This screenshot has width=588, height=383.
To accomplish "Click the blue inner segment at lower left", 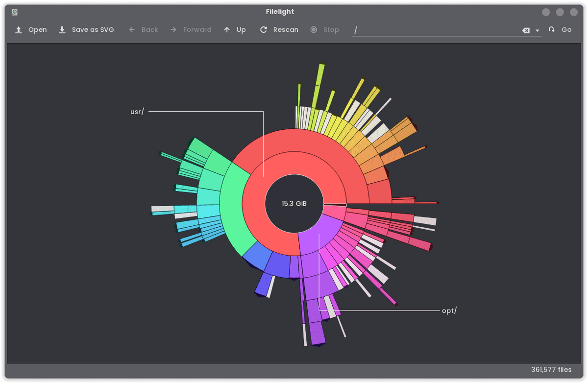I will point(258,256).
